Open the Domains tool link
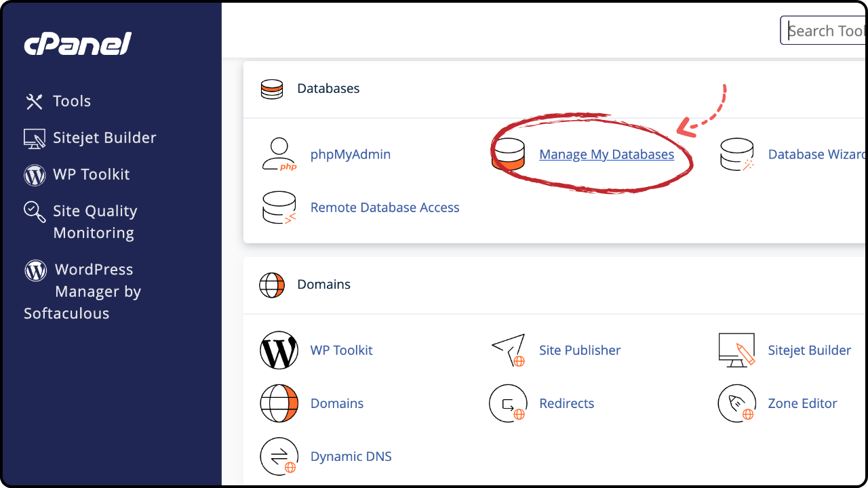 coord(337,403)
